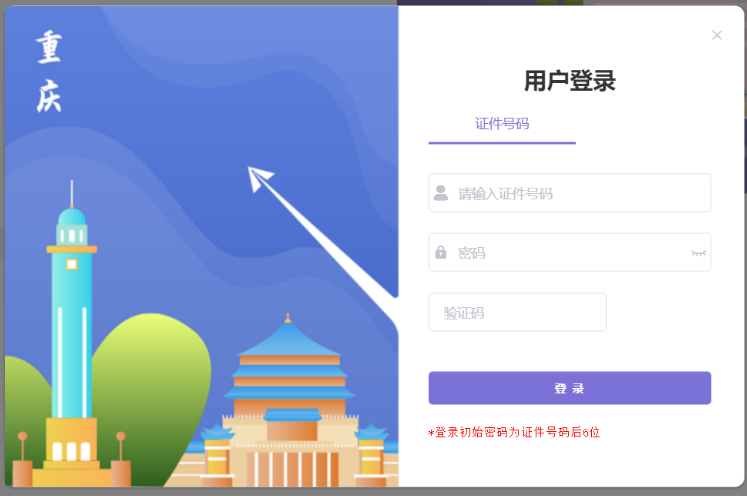This screenshot has height=496, width=747.
Task: Focus the 密码 password input field
Action: (570, 253)
